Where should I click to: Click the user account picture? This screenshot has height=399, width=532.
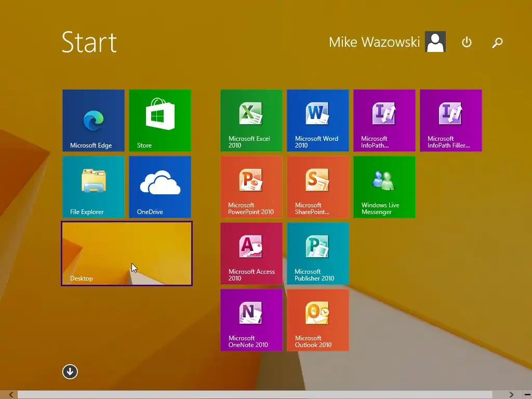pyautogui.click(x=435, y=42)
